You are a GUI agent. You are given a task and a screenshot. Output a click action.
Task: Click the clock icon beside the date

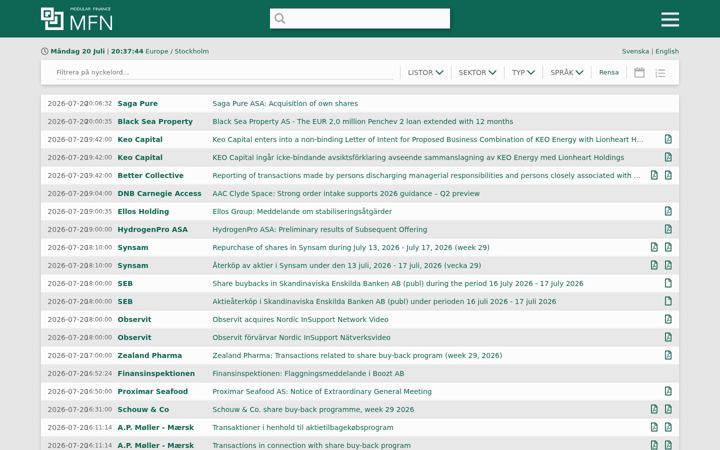tap(45, 51)
